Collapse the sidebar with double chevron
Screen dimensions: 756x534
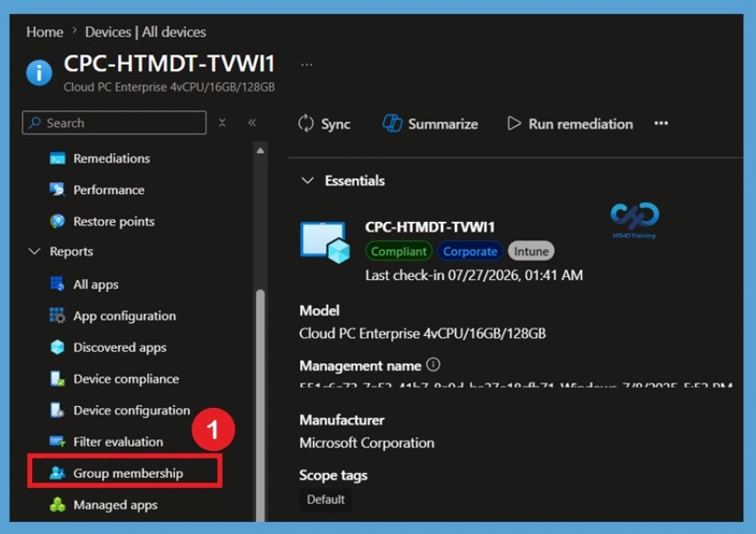[x=251, y=122]
